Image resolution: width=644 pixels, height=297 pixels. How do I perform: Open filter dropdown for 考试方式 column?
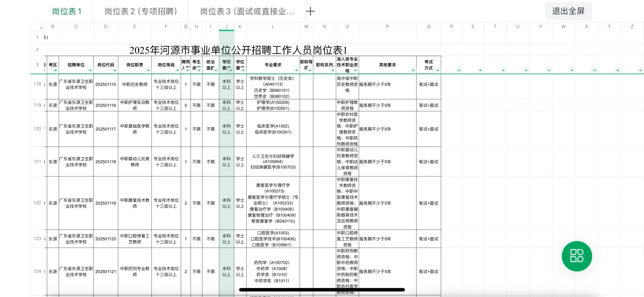[x=438, y=70]
